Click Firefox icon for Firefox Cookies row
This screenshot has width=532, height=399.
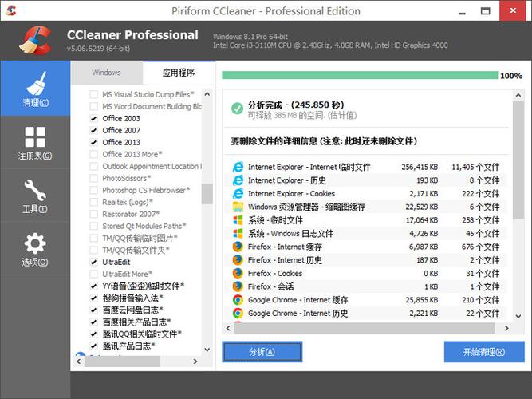(238, 274)
